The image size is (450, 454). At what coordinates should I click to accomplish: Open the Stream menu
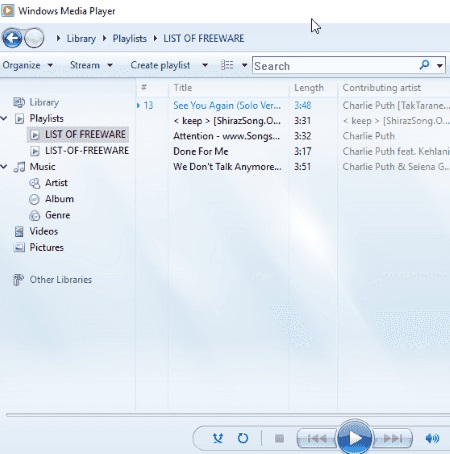click(91, 65)
